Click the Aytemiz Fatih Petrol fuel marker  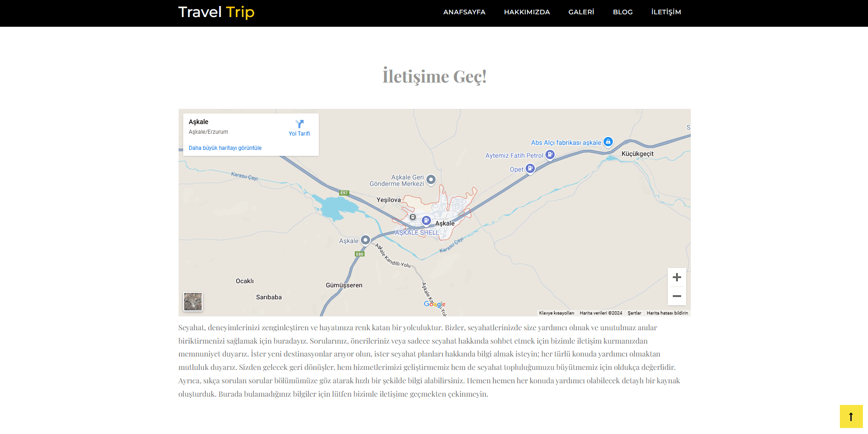coord(550,155)
